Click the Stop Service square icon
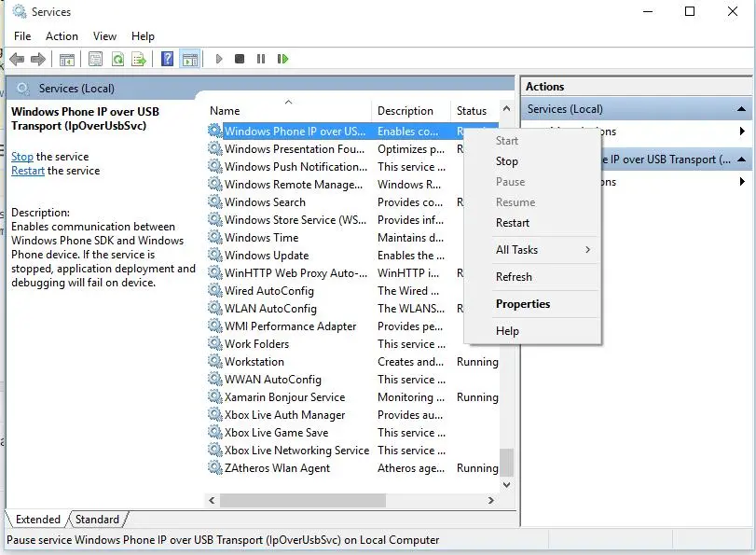This screenshot has width=756, height=555. [x=240, y=59]
